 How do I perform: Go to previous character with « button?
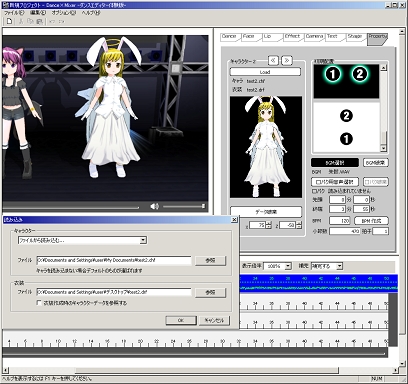[273, 60]
